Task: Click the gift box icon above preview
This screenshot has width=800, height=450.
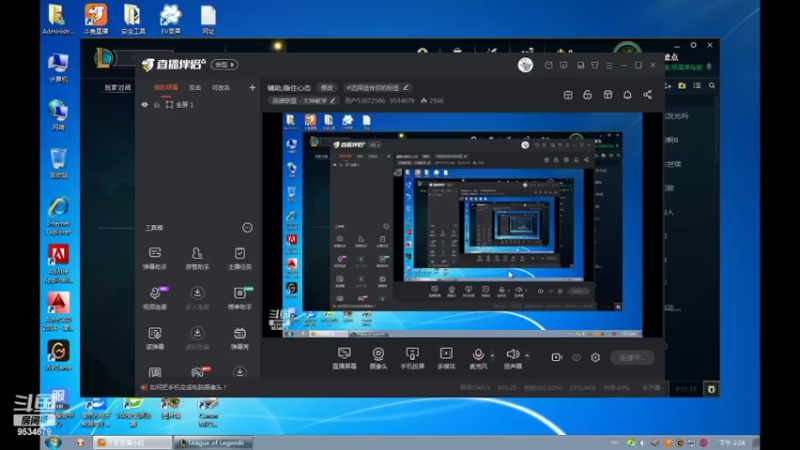Action: 568,94
